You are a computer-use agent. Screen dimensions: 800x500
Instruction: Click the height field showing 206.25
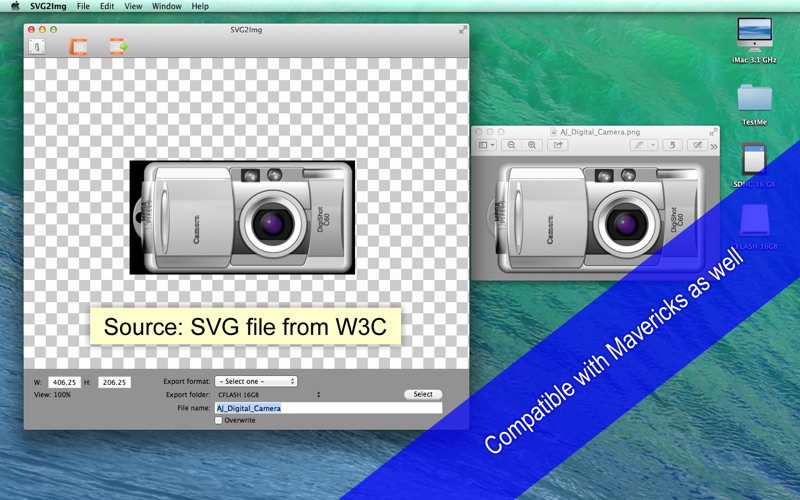click(114, 382)
